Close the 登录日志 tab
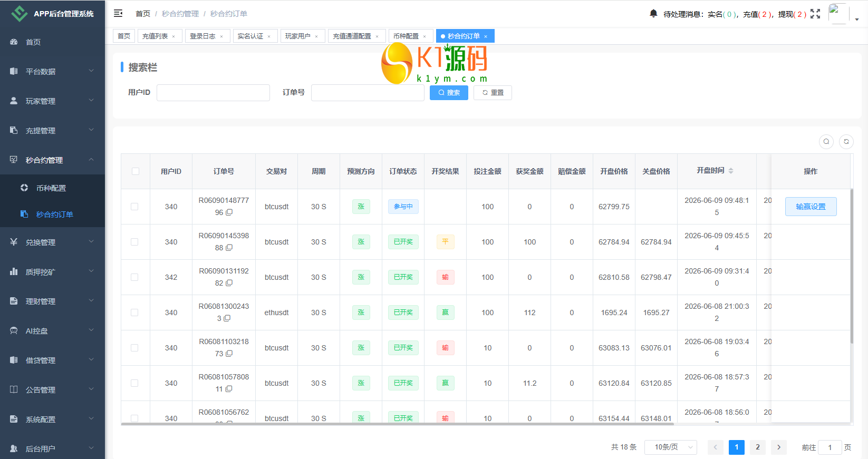Image resolution: width=868 pixels, height=459 pixels. click(x=221, y=36)
